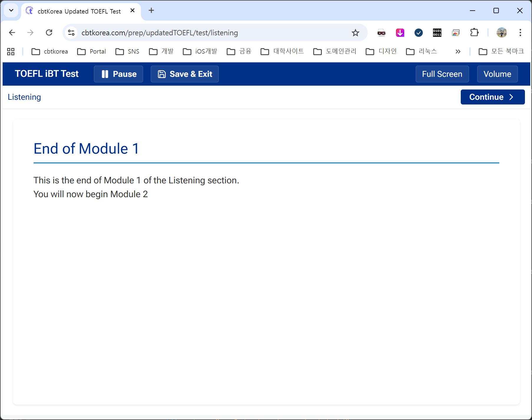Bookmark this page with the star icon

[x=355, y=33]
